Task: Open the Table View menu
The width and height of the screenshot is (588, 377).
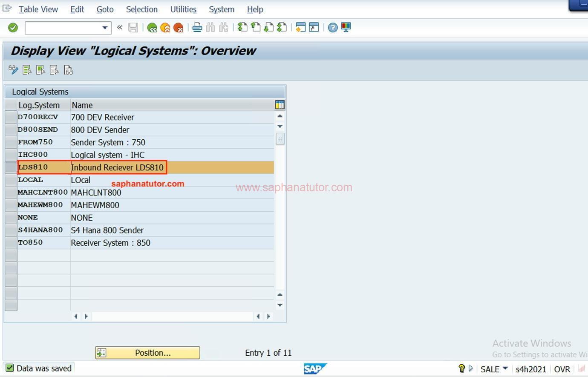Action: tap(38, 9)
